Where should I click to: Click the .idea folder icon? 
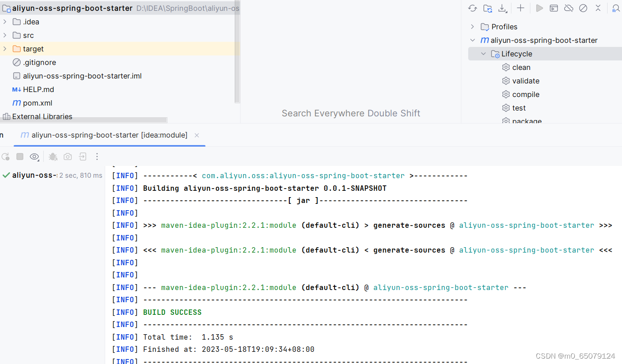coord(17,22)
